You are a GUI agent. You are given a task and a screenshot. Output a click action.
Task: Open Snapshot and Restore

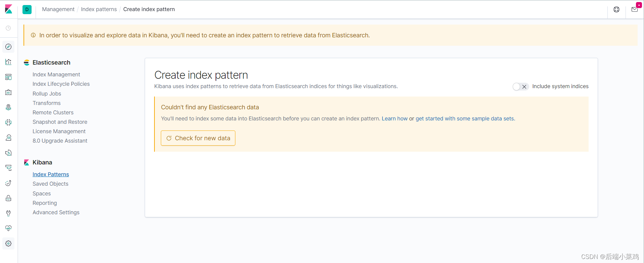[60, 122]
